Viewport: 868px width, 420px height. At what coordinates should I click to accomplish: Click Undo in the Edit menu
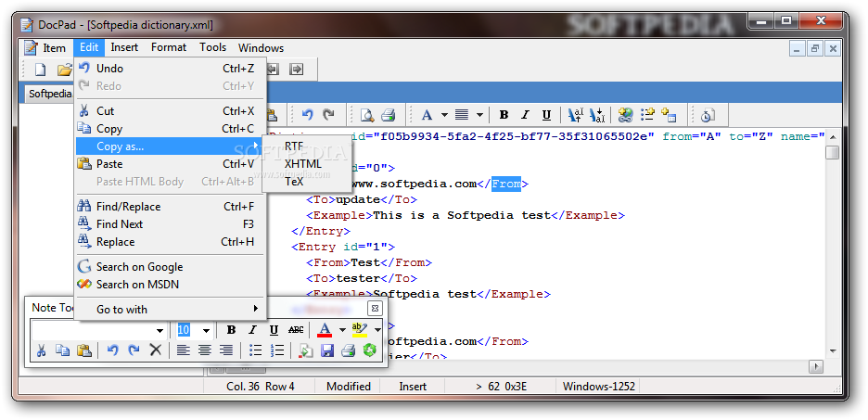[x=170, y=69]
